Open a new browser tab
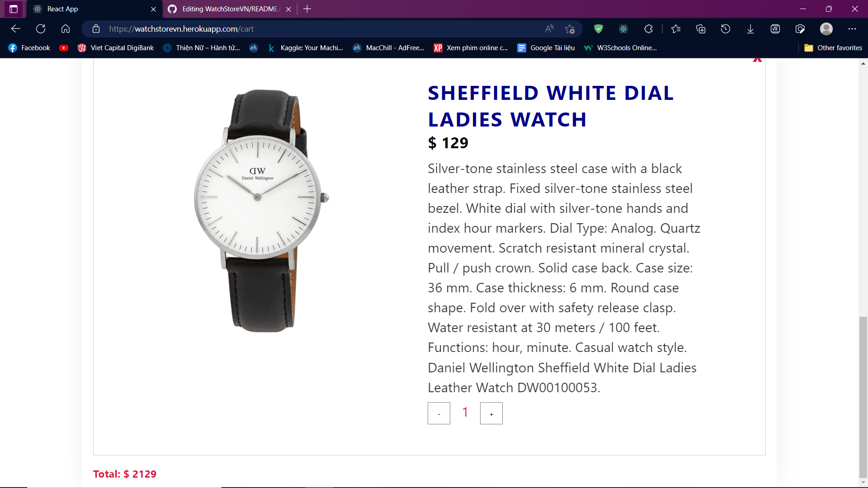This screenshot has width=868, height=488. [x=307, y=9]
